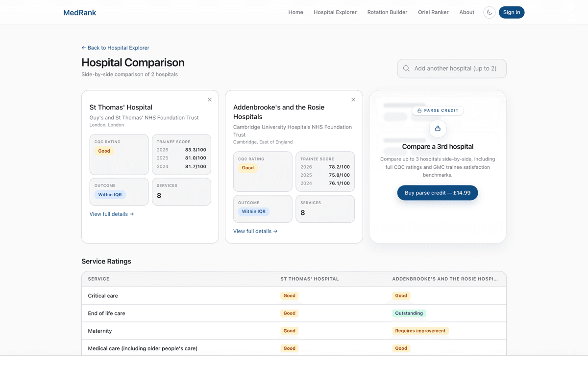The height and width of the screenshot is (368, 588).
Task: Go back to Hospital Explorer
Action: point(115,48)
